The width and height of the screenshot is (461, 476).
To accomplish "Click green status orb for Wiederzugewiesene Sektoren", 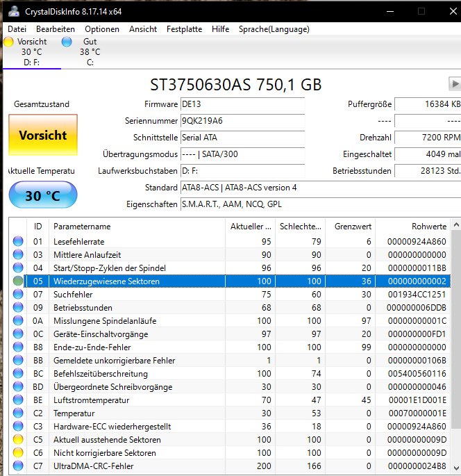I will tap(18, 281).
